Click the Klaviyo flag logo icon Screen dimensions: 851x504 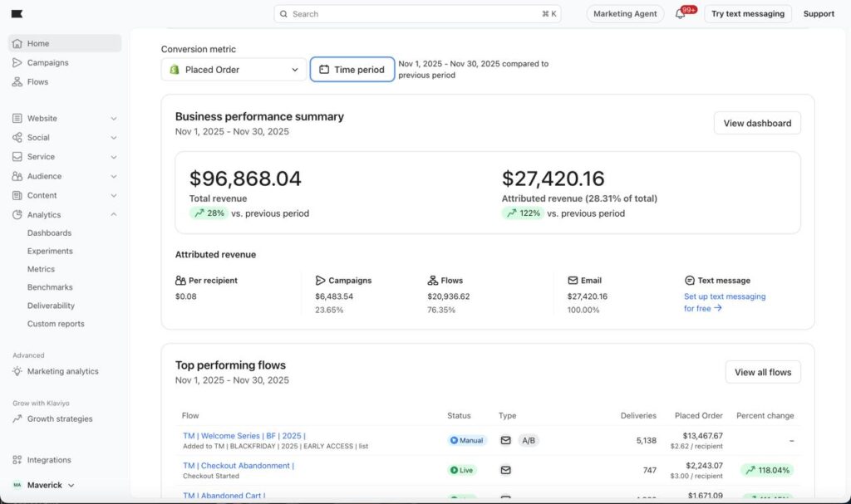17,14
